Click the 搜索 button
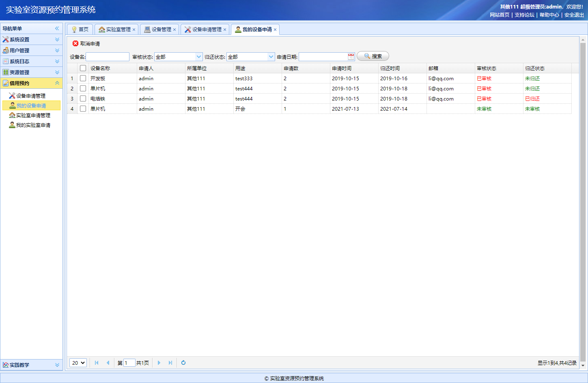The height and width of the screenshot is (383, 588). coord(373,56)
